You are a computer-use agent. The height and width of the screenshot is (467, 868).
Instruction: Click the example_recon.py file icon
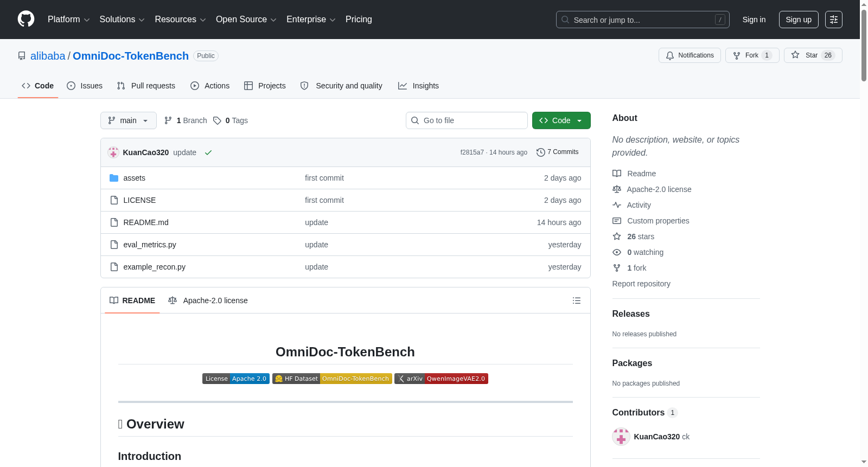coord(114,267)
